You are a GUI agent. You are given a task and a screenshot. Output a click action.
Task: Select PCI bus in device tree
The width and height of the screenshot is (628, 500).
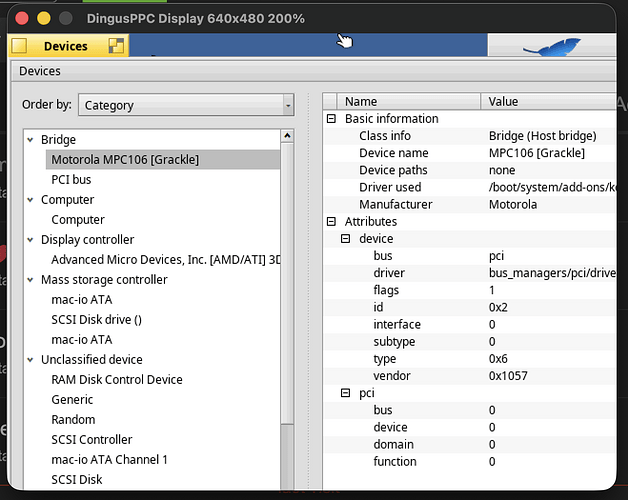tap(71, 179)
